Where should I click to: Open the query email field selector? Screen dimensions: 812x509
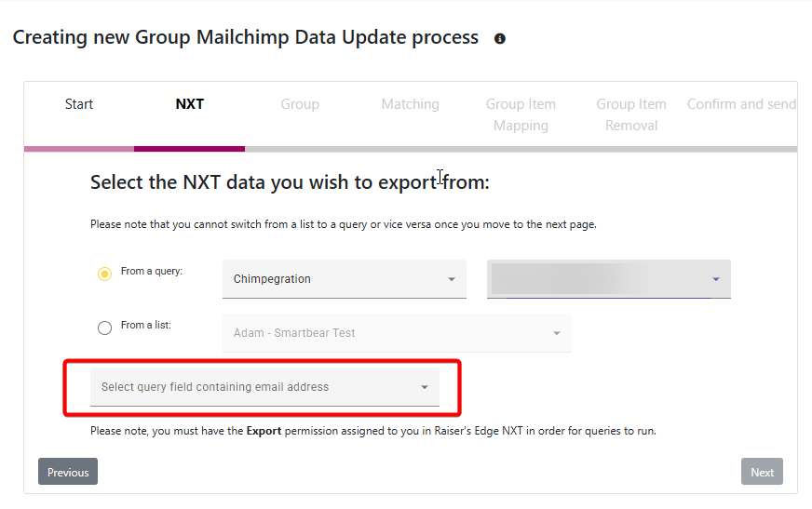(x=264, y=387)
